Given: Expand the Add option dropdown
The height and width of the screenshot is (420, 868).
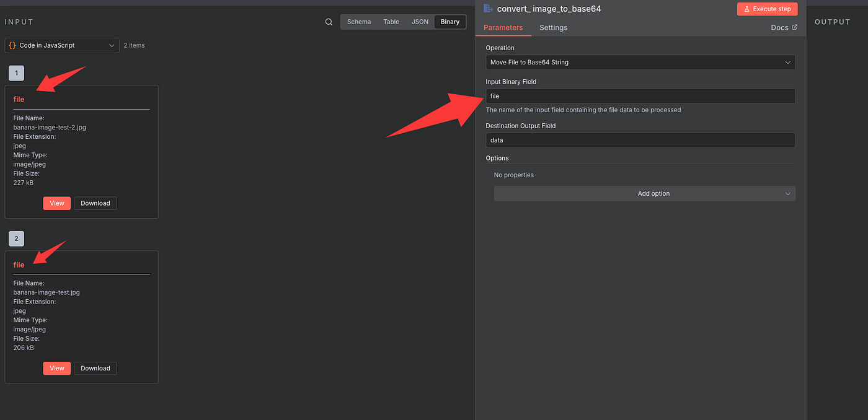Looking at the screenshot, I should pos(644,193).
